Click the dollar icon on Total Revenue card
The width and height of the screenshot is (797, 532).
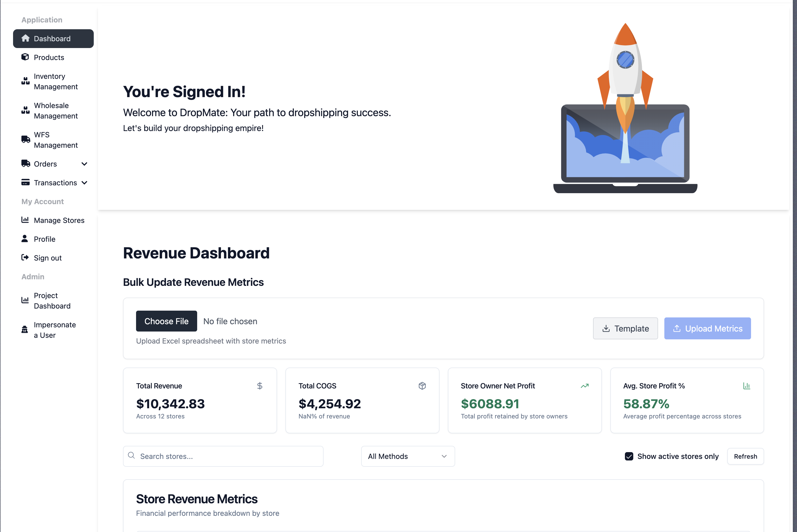(260, 386)
